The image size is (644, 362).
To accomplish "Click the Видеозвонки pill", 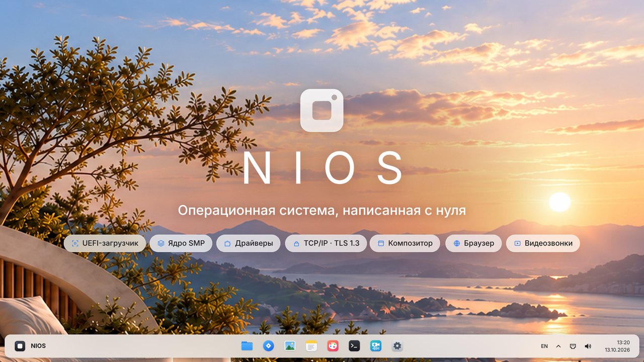I will point(543,243).
